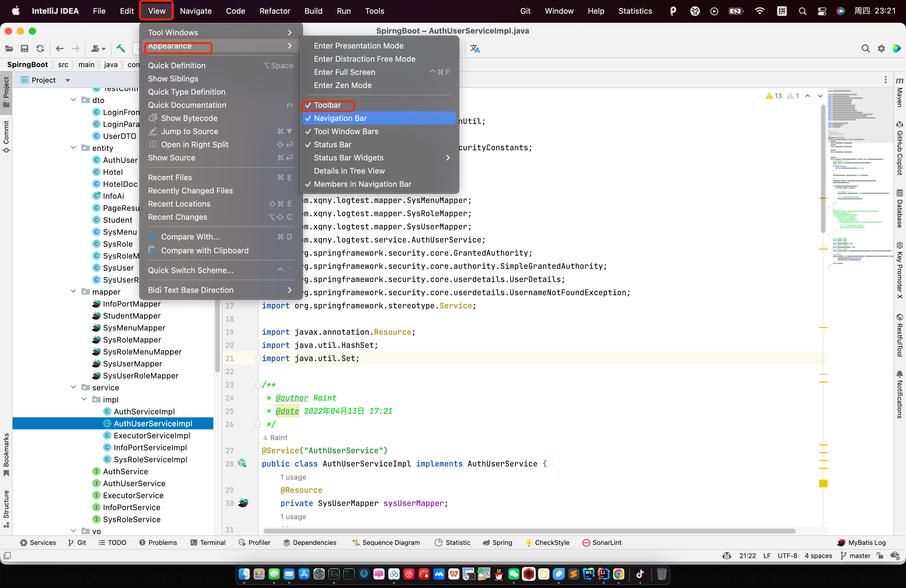Expand Bidi Text Base Direction submenu
Screen dimensions: 906x588
[221, 290]
